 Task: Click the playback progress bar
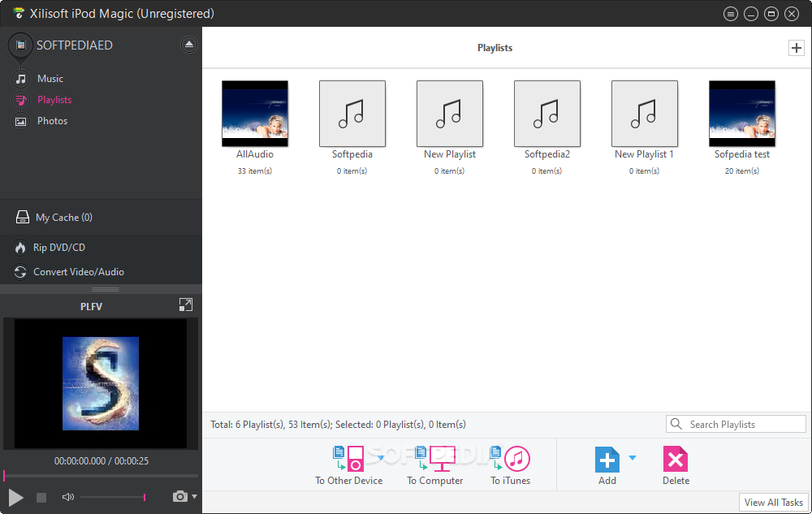pyautogui.click(x=101, y=475)
